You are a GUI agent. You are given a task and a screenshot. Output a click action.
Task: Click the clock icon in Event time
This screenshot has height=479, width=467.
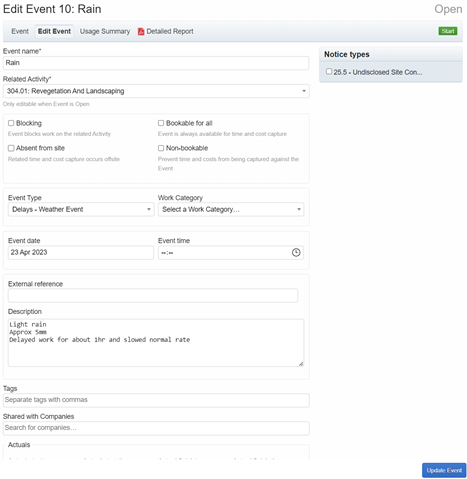coord(296,252)
